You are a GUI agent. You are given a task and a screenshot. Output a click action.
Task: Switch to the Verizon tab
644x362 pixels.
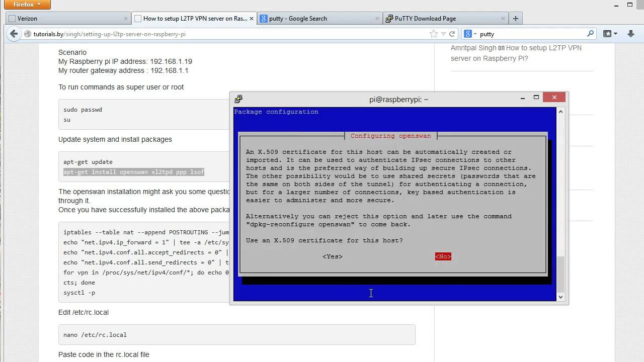(x=68, y=19)
